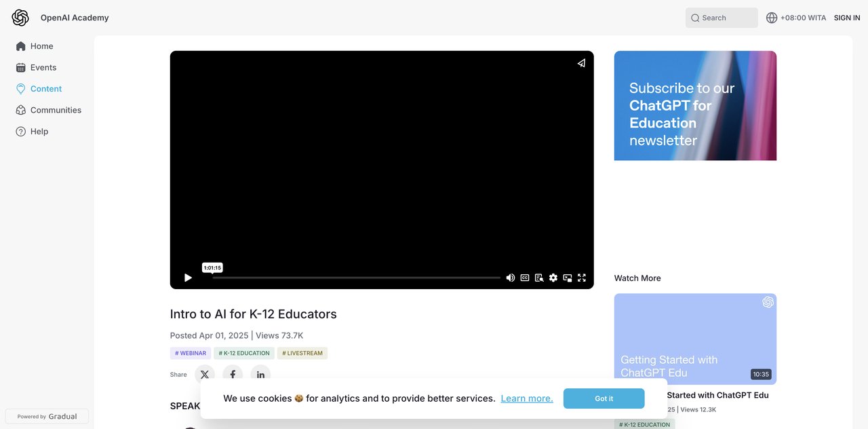Click the Intro to AI for K-12 Educators title
Screen dimensions: 868x429
tap(254, 314)
